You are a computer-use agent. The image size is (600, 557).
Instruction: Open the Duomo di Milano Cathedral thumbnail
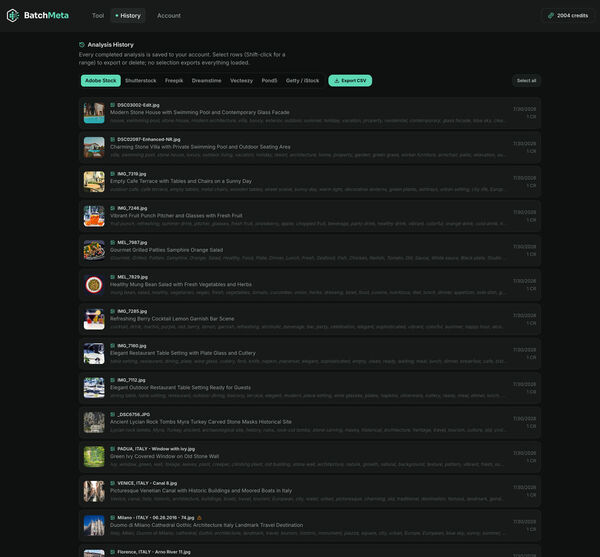(x=94, y=526)
